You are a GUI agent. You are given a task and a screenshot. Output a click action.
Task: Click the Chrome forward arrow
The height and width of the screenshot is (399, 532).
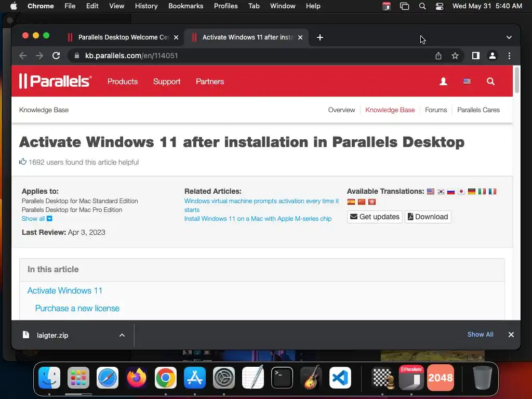pos(39,56)
